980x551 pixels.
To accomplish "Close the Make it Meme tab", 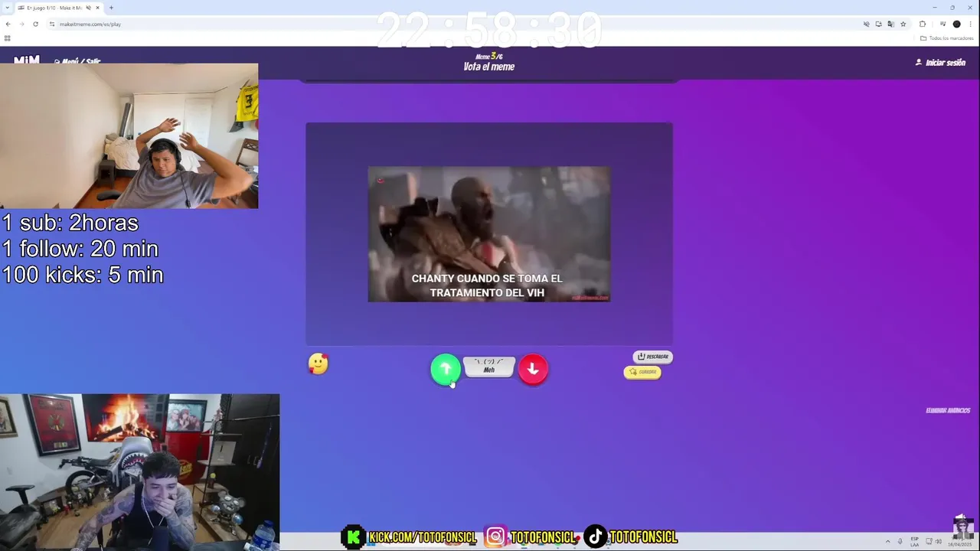I will (97, 8).
